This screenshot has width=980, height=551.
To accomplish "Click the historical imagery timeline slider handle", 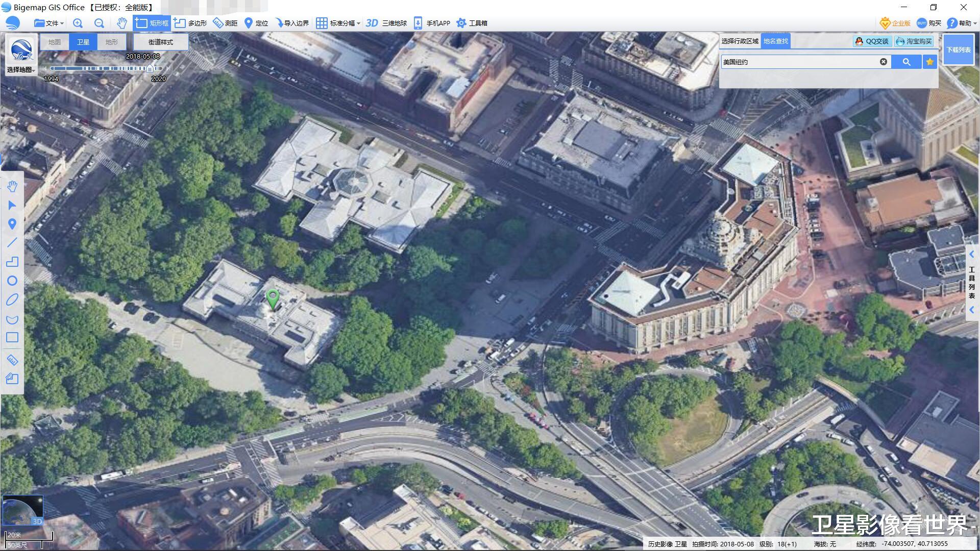I will (x=150, y=68).
